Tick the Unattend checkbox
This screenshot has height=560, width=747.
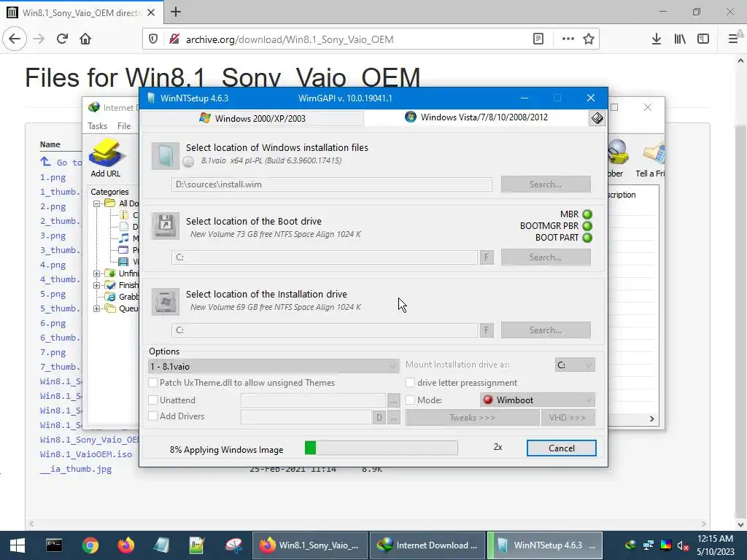[x=153, y=400]
